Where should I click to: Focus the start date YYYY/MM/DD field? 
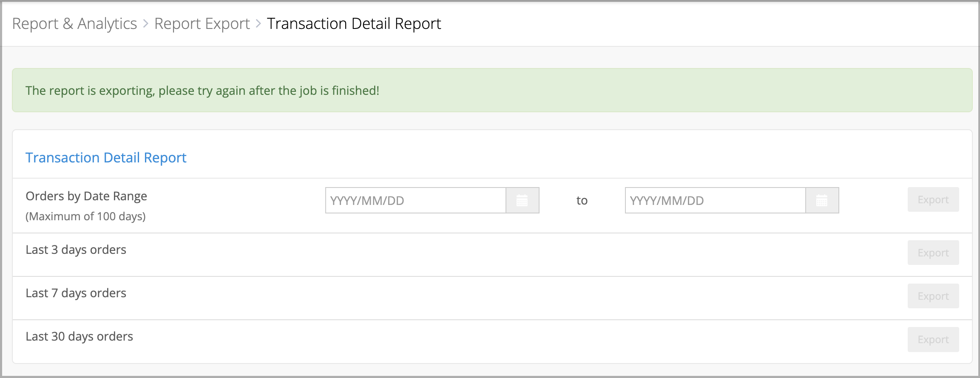pos(415,200)
